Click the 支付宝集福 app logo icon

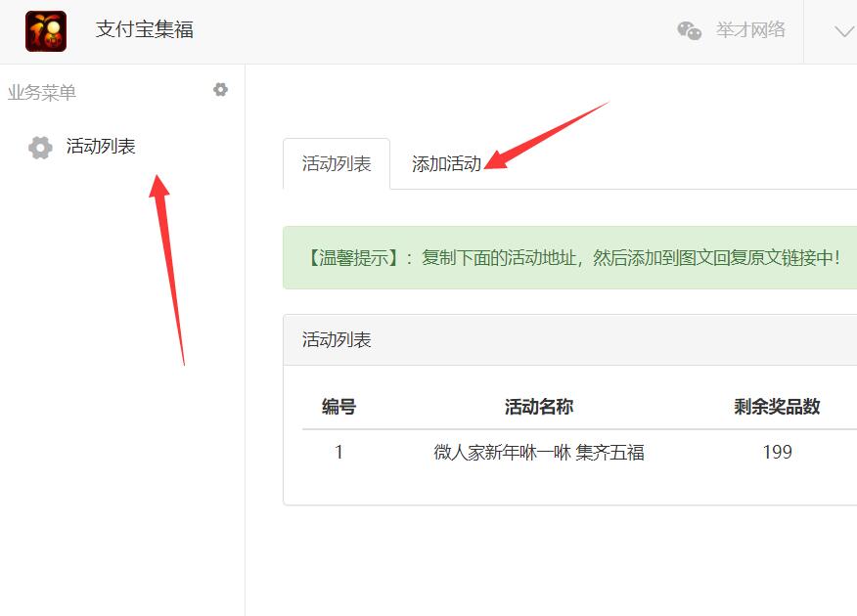pyautogui.click(x=46, y=31)
